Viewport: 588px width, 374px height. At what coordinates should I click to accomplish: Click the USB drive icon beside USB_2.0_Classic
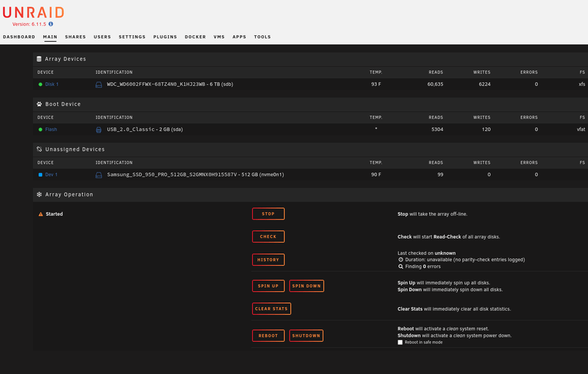tap(99, 130)
